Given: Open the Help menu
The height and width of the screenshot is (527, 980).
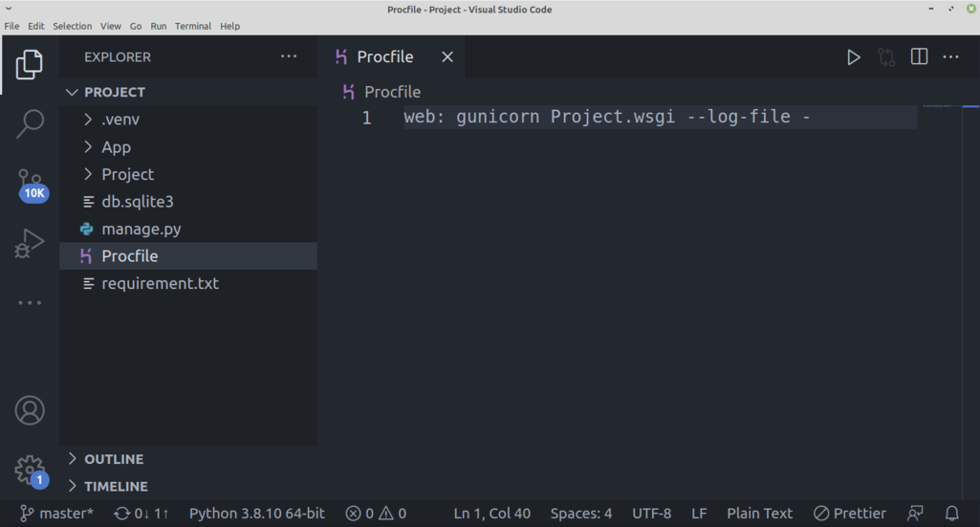Looking at the screenshot, I should coord(230,26).
